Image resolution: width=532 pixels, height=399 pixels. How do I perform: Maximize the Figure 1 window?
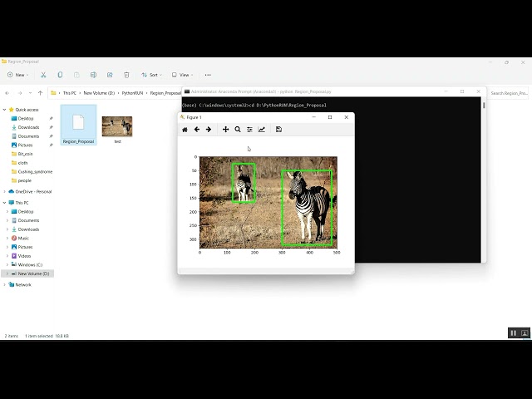(330, 117)
